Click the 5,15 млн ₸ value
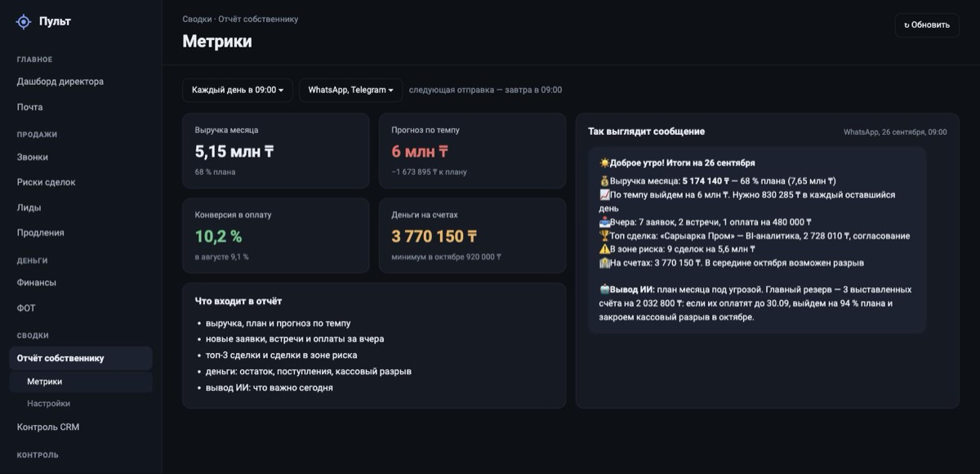 (x=234, y=151)
